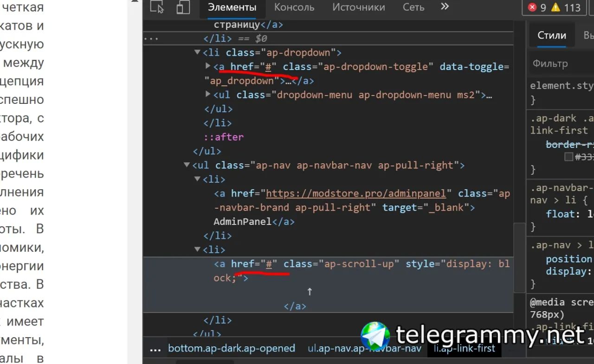The width and height of the screenshot is (594, 364).
Task: Click the ellipsis at the start of the breadcrumb bar
Action: (155, 349)
